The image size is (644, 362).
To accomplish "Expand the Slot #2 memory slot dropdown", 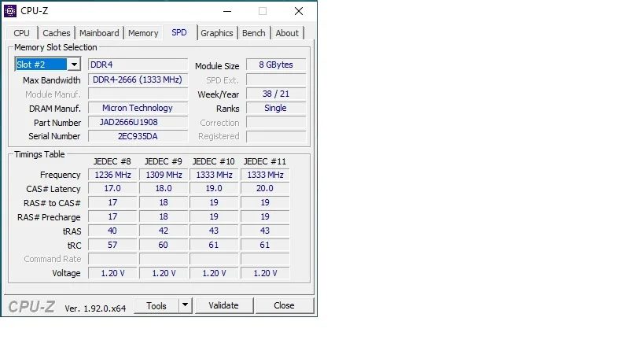I will pos(74,65).
